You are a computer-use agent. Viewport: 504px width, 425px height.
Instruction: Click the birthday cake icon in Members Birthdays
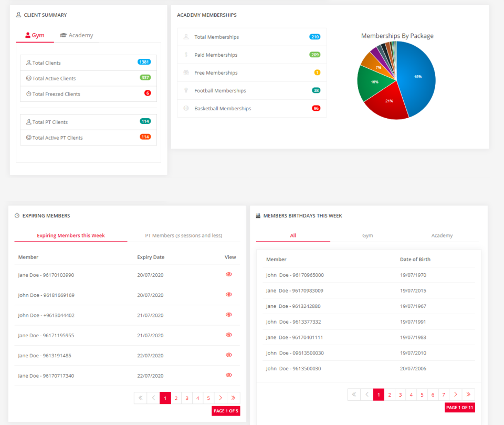click(258, 215)
